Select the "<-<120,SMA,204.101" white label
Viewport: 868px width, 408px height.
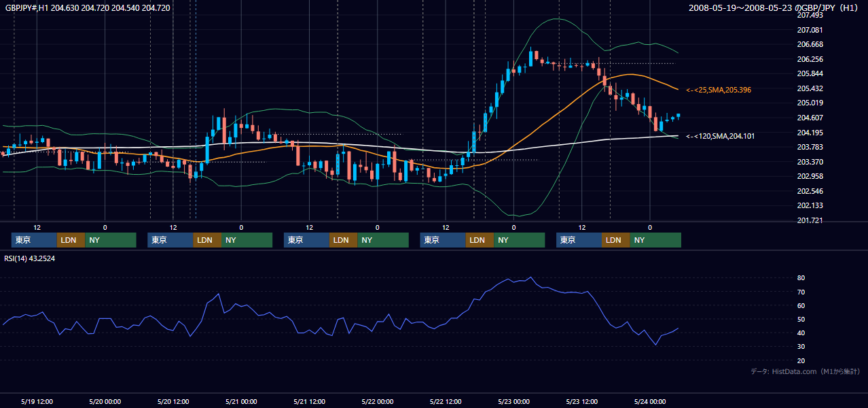click(721, 136)
